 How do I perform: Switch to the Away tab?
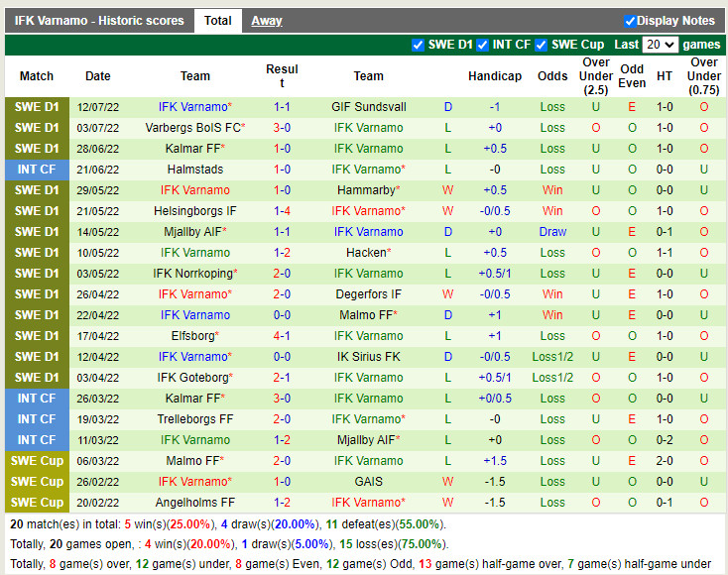point(267,21)
